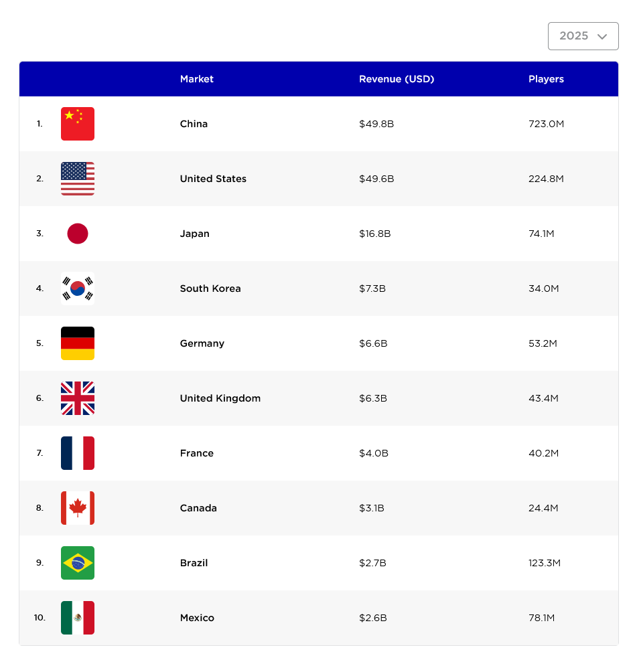Click the France flag icon
The height and width of the screenshot is (672, 633).
tap(78, 453)
